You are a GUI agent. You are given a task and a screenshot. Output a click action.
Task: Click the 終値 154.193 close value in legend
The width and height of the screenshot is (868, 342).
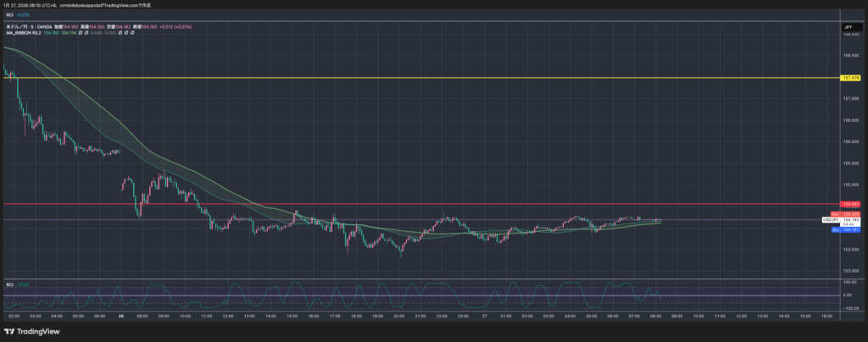tap(146, 28)
